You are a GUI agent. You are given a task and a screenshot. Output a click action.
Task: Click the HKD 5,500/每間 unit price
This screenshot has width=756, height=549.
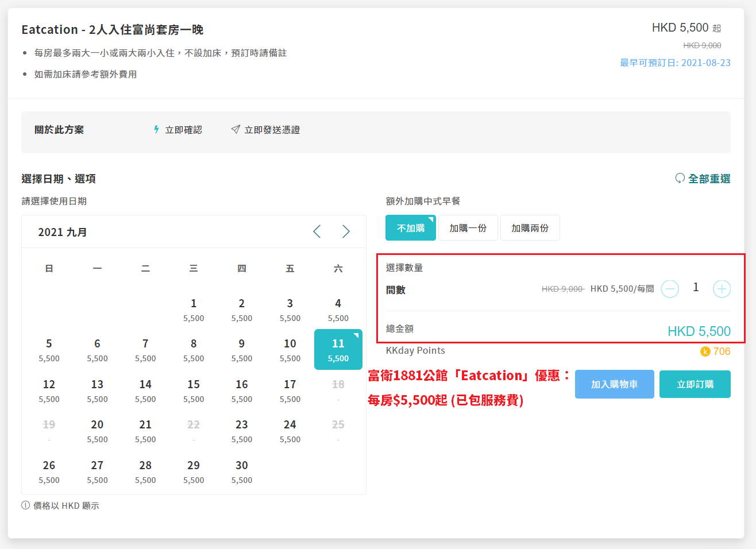pos(622,289)
